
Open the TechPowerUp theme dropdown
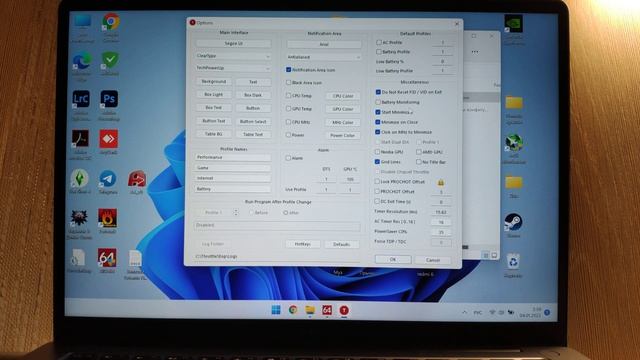[x=233, y=68]
